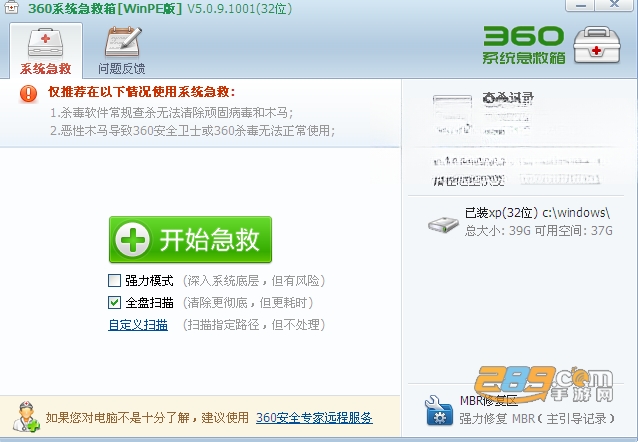
Task: Click the red warning exclamation icon
Action: click(x=28, y=93)
